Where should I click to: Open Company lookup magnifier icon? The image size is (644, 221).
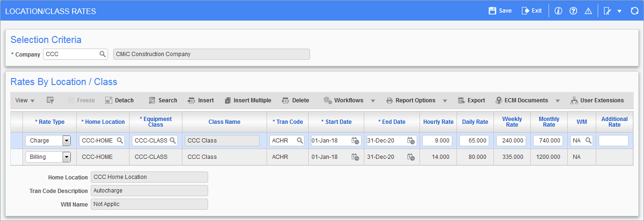(x=102, y=54)
